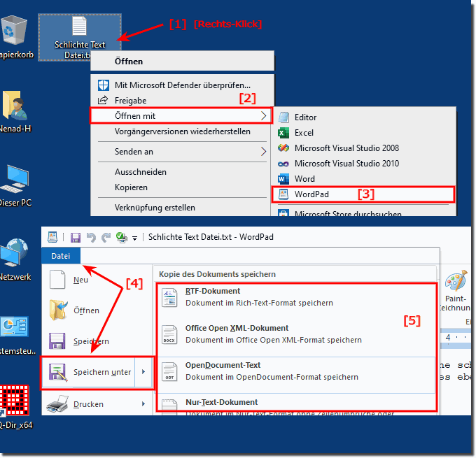Open the Nenad-H user folder icon
The width and height of the screenshot is (476, 458).
click(14, 106)
